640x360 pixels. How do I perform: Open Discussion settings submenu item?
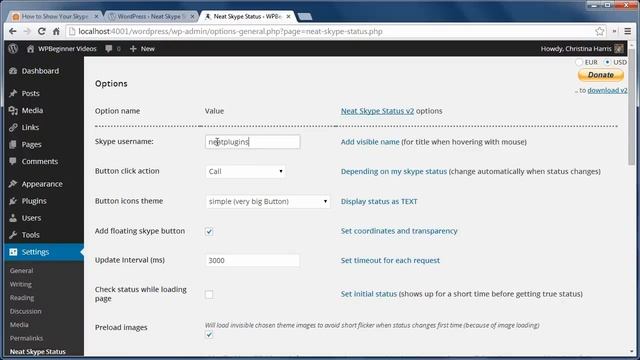click(x=26, y=311)
